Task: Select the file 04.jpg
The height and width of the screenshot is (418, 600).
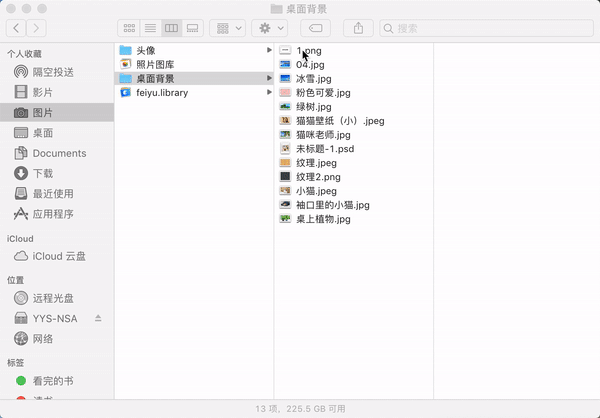Action: click(354, 64)
